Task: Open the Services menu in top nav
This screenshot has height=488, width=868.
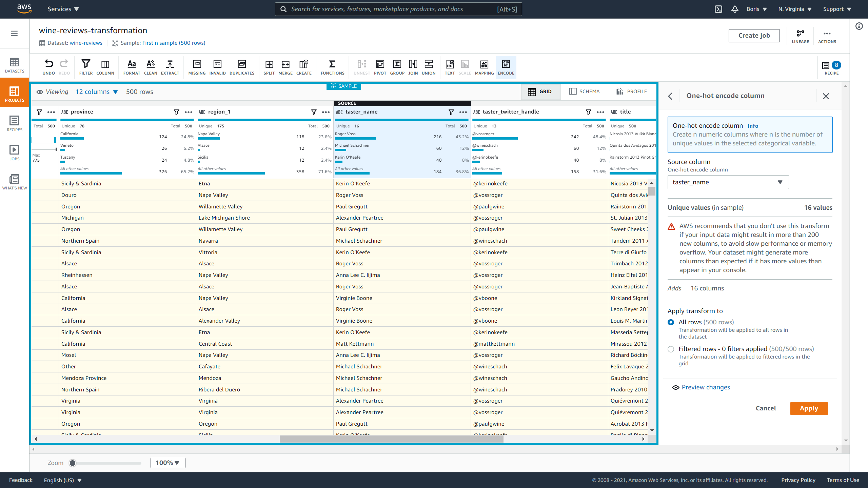Action: [x=63, y=9]
